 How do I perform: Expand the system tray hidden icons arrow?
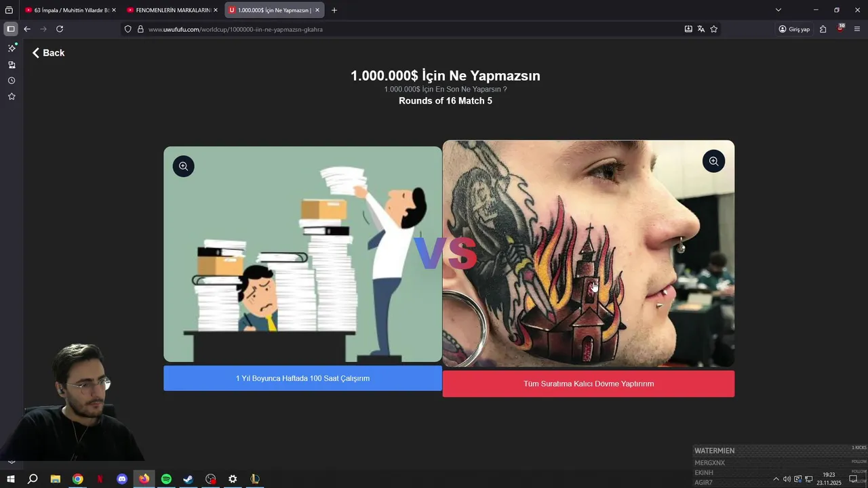[x=776, y=479]
